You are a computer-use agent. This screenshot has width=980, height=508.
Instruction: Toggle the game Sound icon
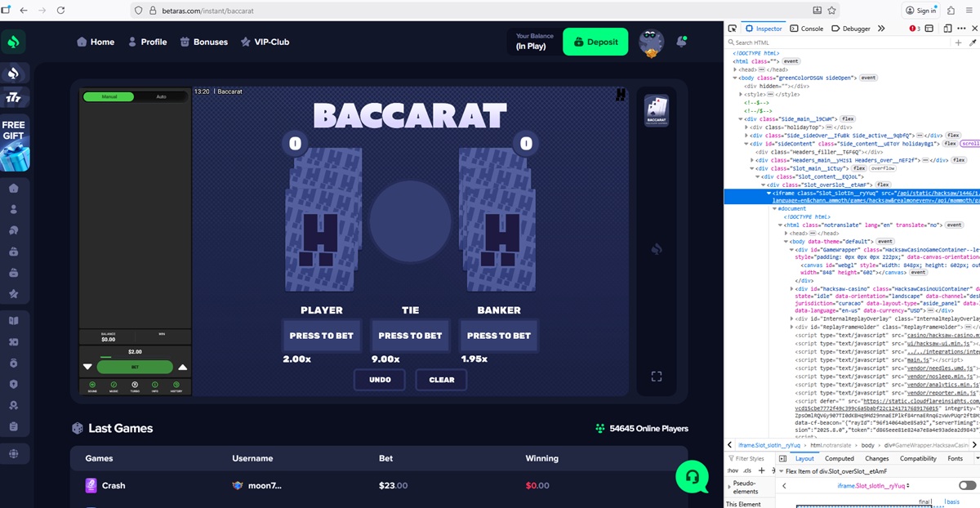click(x=92, y=385)
